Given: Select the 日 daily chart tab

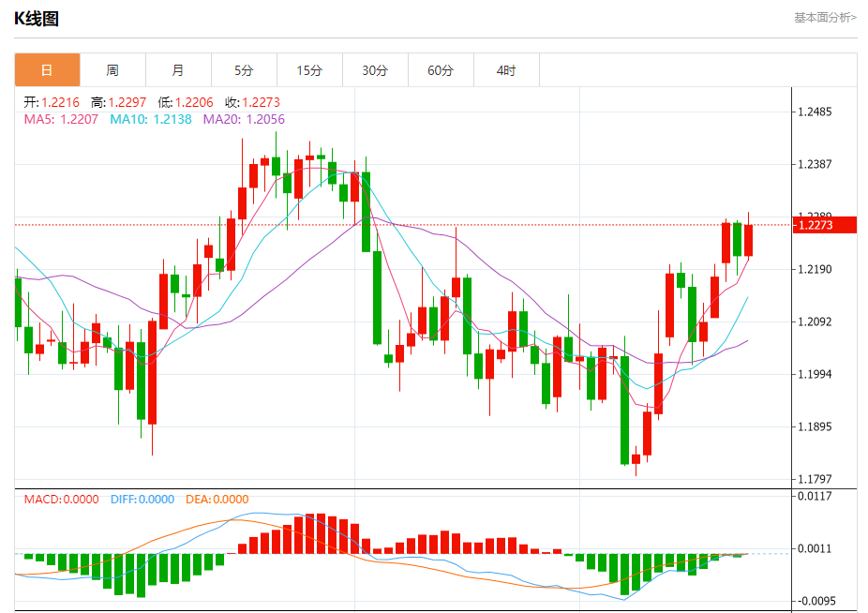Looking at the screenshot, I should 47,70.
